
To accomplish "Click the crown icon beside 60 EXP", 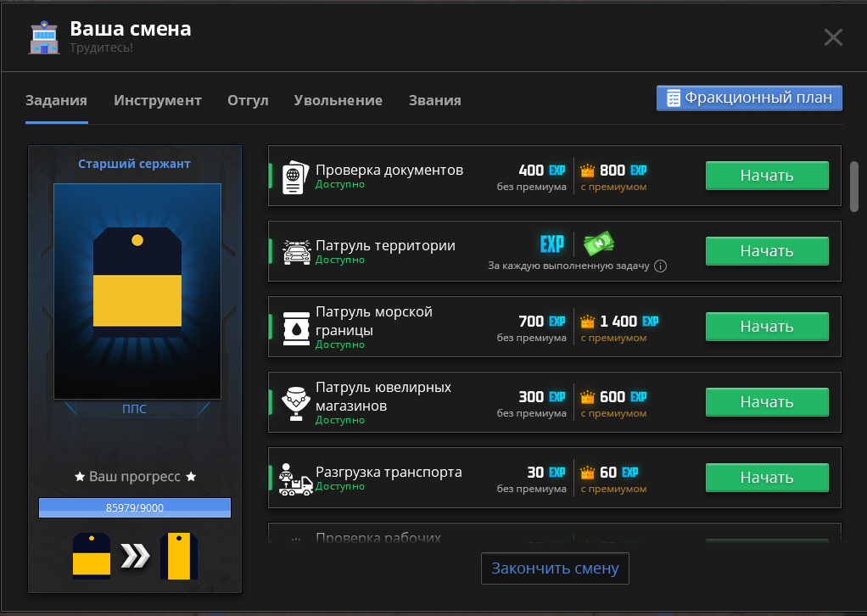I will pyautogui.click(x=587, y=473).
